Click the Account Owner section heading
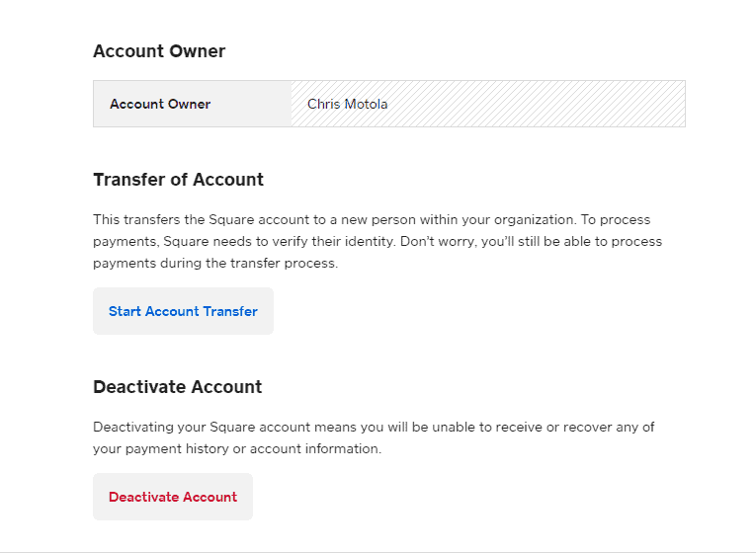 pos(159,51)
